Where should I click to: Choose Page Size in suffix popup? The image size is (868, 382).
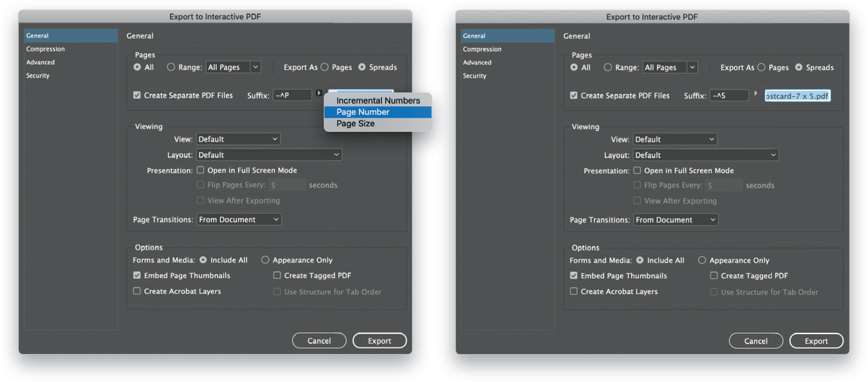tap(377, 124)
